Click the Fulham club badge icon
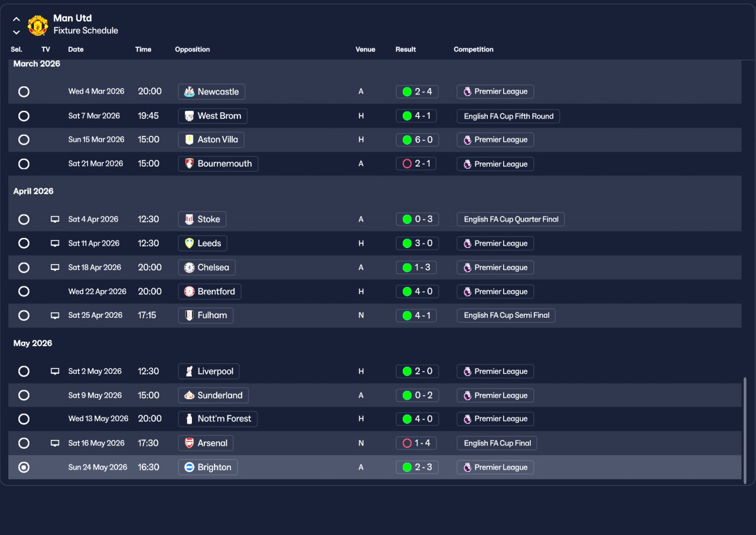 [189, 315]
